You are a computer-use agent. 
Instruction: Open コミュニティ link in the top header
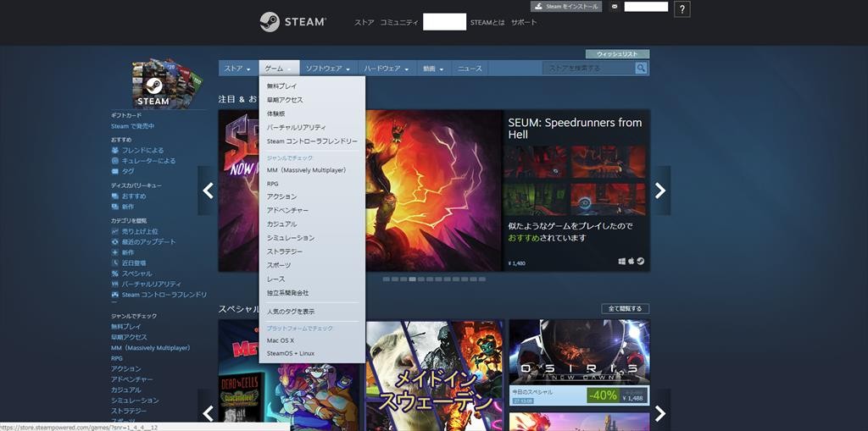[399, 23]
